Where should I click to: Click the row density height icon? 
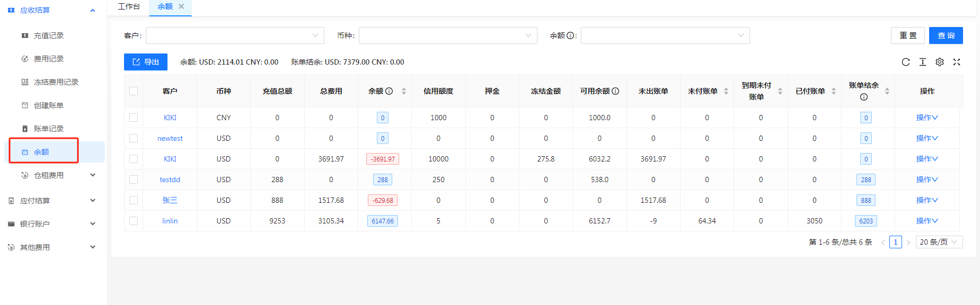pos(923,62)
